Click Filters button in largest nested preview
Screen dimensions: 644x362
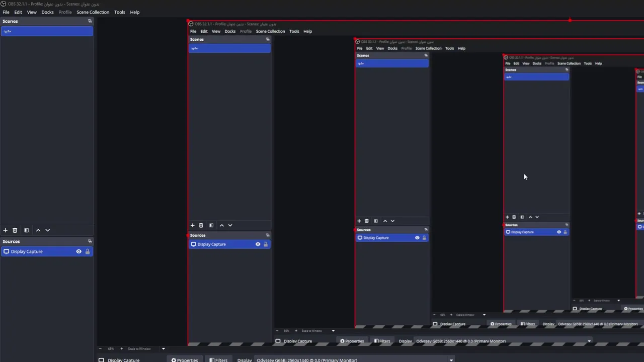382,341
